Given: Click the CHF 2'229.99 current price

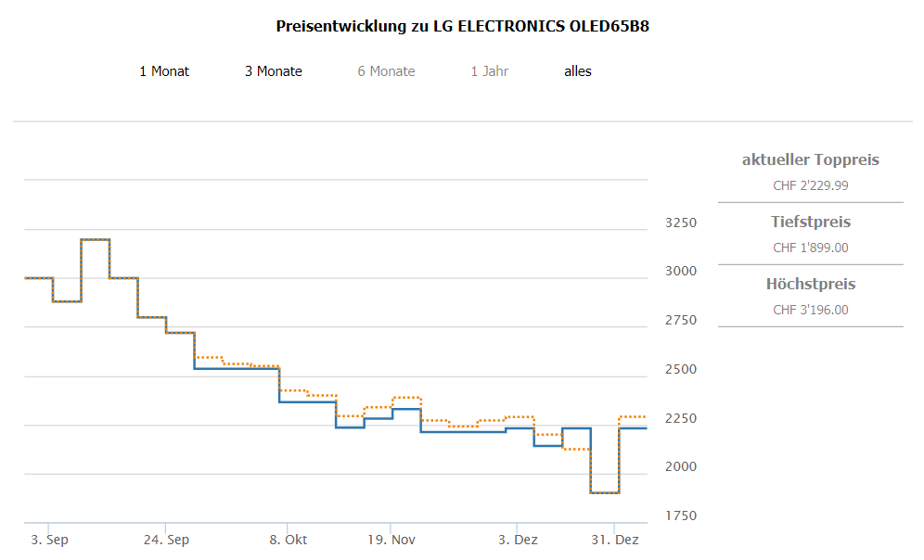Looking at the screenshot, I should pos(810,185).
